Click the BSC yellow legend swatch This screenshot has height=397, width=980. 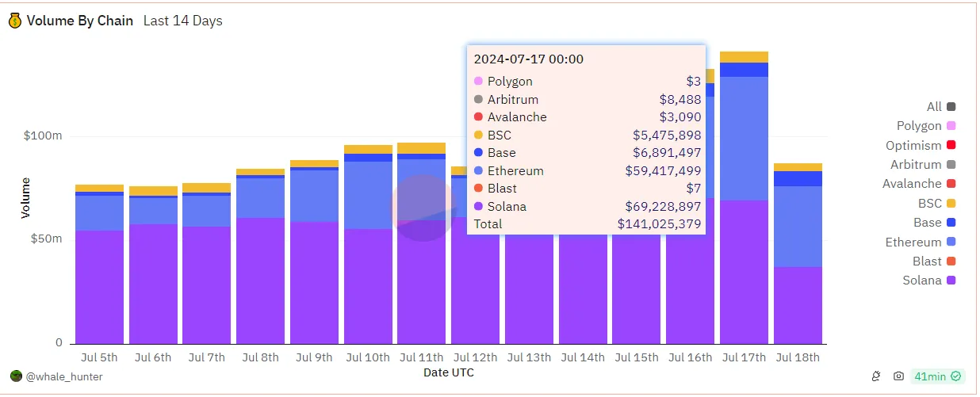tap(951, 204)
